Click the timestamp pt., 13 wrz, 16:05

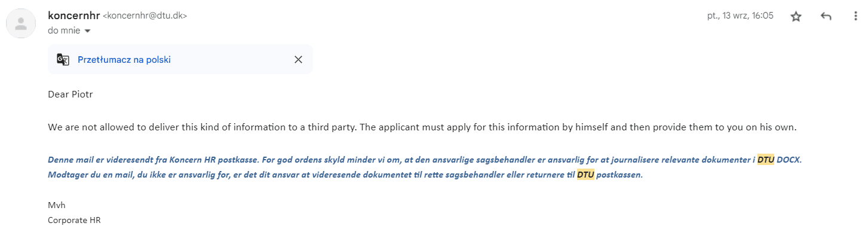click(x=740, y=16)
